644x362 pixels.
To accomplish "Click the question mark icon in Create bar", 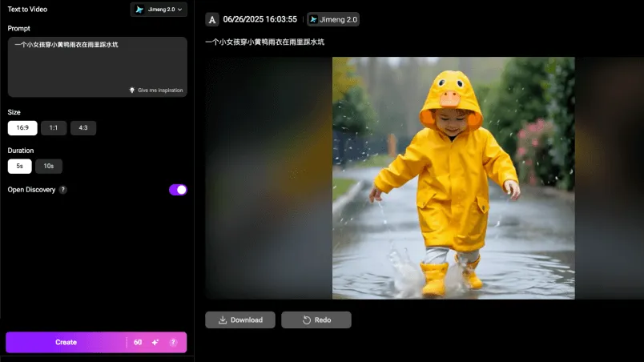I will 173,343.
